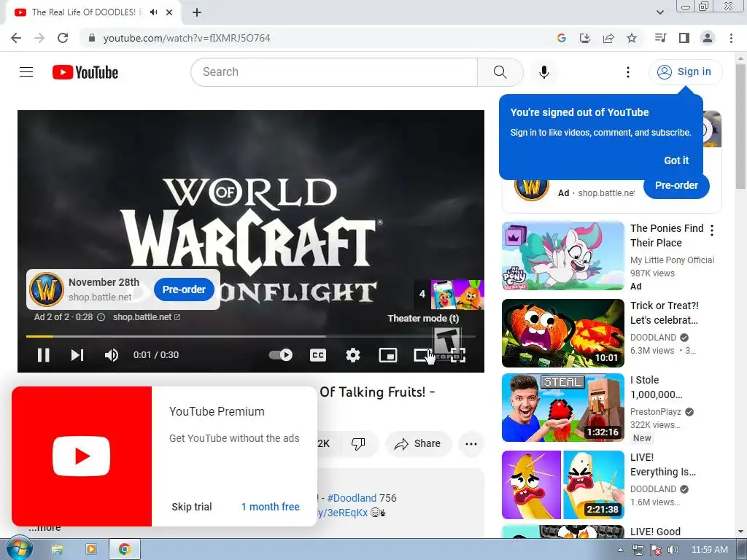Click the ad info icon beside 0:28

click(x=101, y=317)
